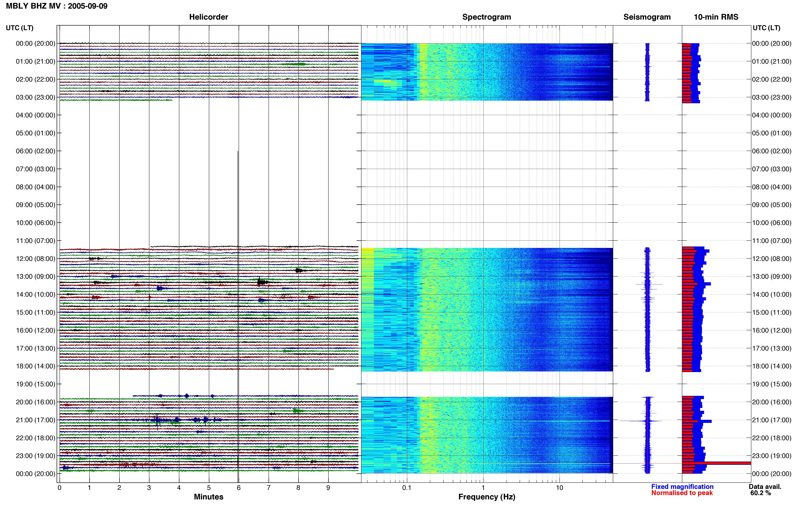Viewport: 812px width, 508px height.
Task: Select the 'Seismogram' panel heading
Action: tap(647, 17)
